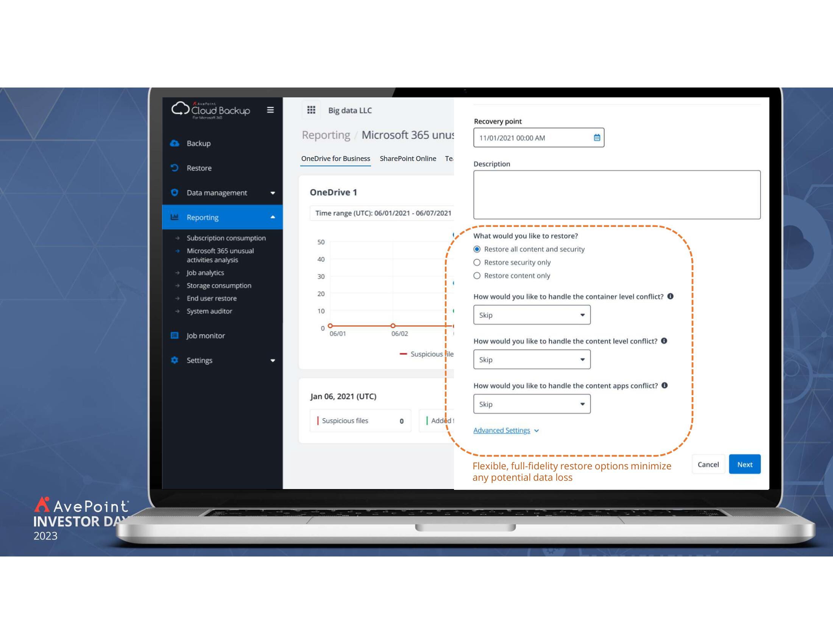
Task: Click Microsoft 365 unusual activities analysis menu item
Action: [x=220, y=255]
